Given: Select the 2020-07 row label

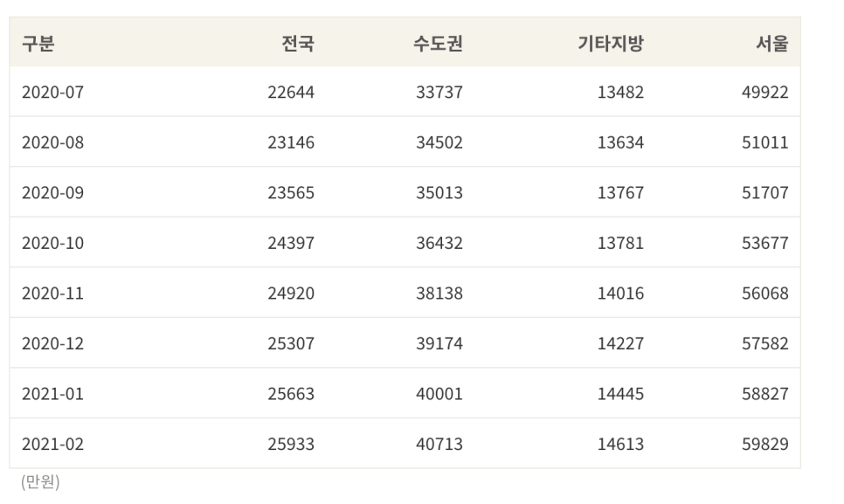Looking at the screenshot, I should [52, 92].
